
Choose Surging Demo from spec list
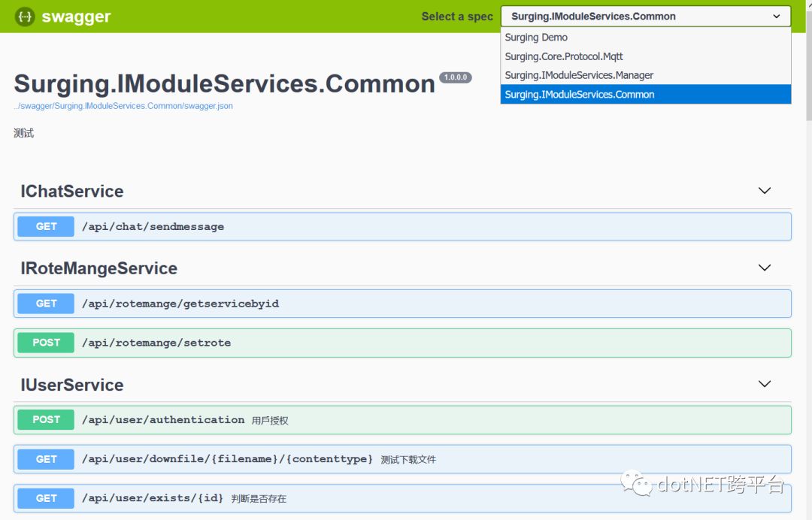tap(645, 38)
